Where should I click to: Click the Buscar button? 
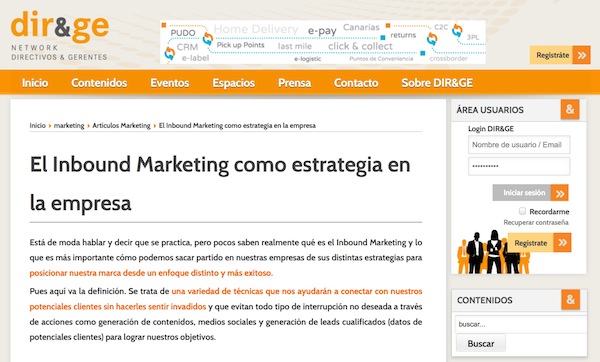coord(481,343)
